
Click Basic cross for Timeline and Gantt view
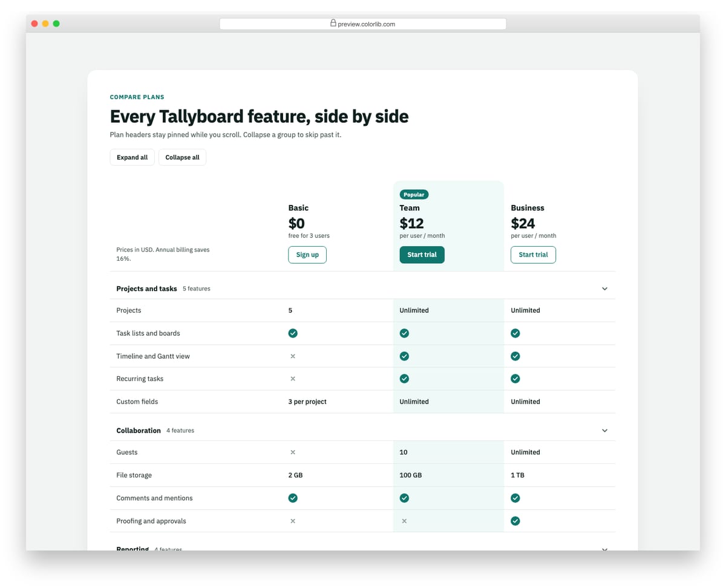point(293,356)
